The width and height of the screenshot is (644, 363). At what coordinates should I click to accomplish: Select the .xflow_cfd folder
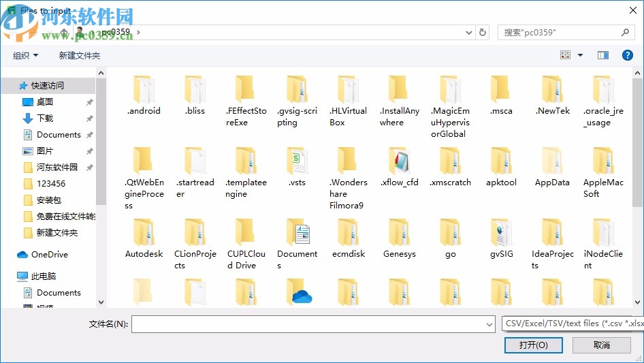(x=399, y=167)
